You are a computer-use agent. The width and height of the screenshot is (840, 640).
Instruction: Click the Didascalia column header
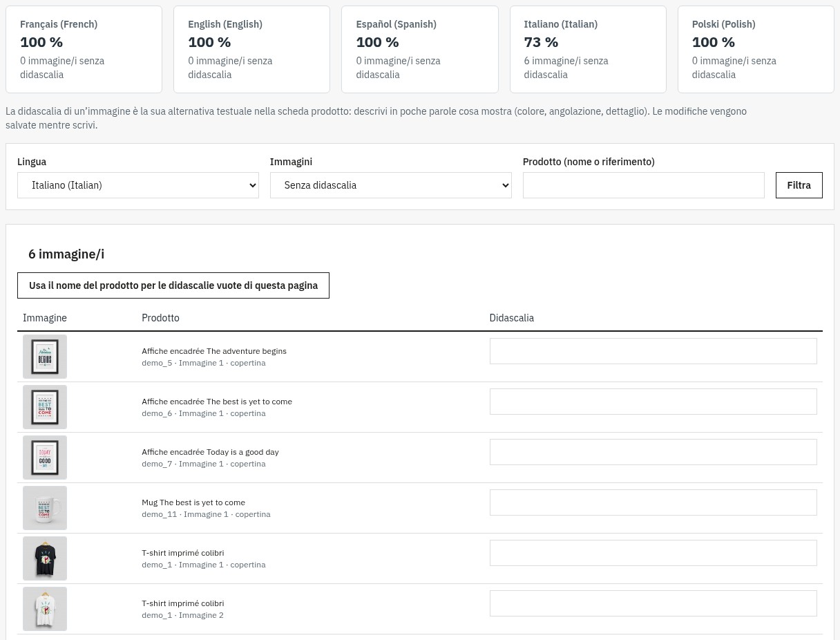pyautogui.click(x=512, y=318)
